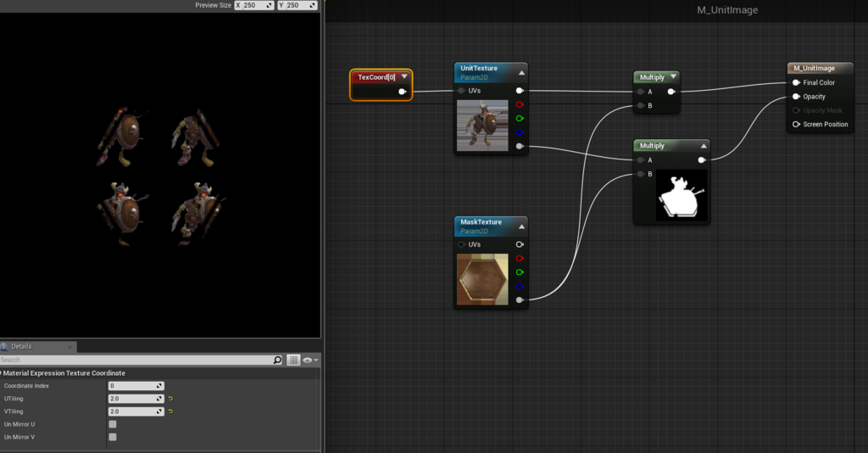This screenshot has width=868, height=453.
Task: Click the UTiling value field
Action: (x=136, y=399)
